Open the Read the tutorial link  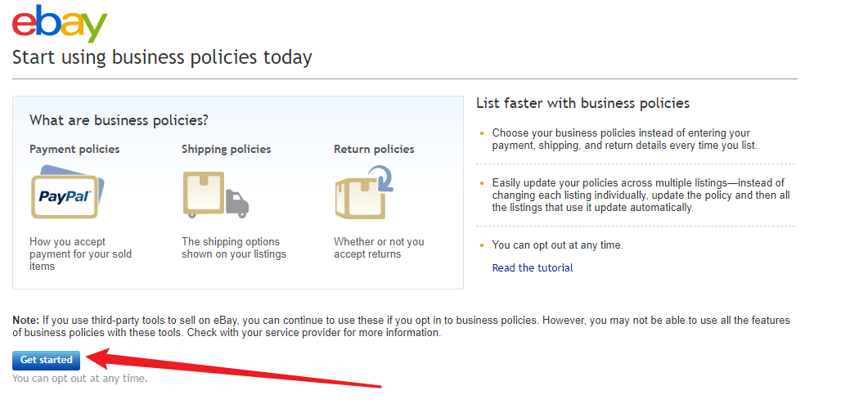[533, 268]
